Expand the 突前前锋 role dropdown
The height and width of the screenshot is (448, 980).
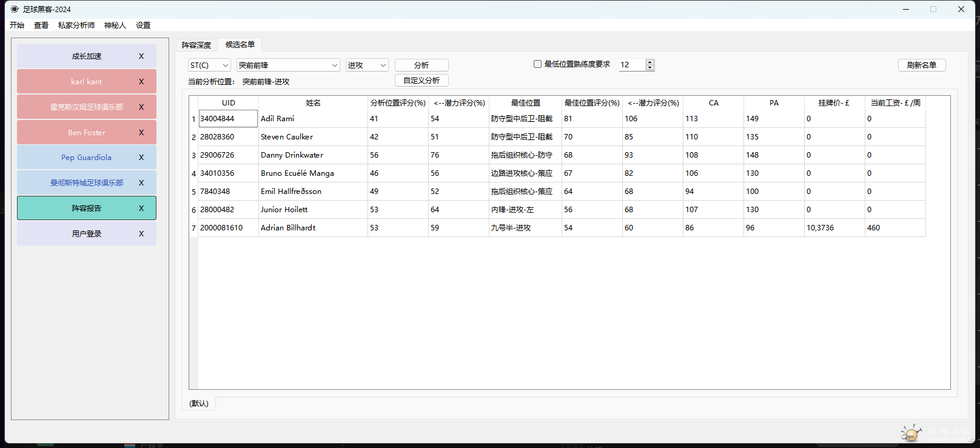tap(288, 65)
